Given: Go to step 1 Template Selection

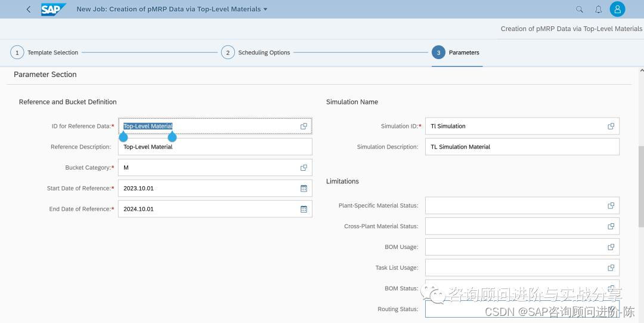Looking at the screenshot, I should (44, 53).
